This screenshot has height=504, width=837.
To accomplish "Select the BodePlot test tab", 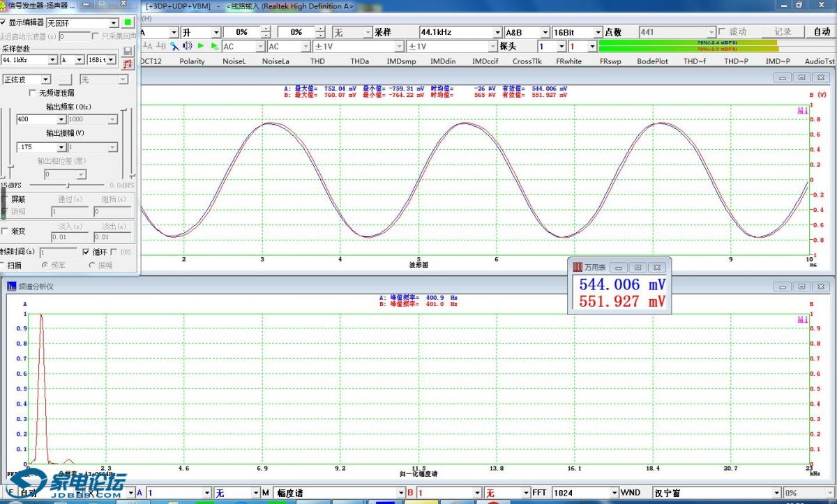I will pyautogui.click(x=652, y=61).
